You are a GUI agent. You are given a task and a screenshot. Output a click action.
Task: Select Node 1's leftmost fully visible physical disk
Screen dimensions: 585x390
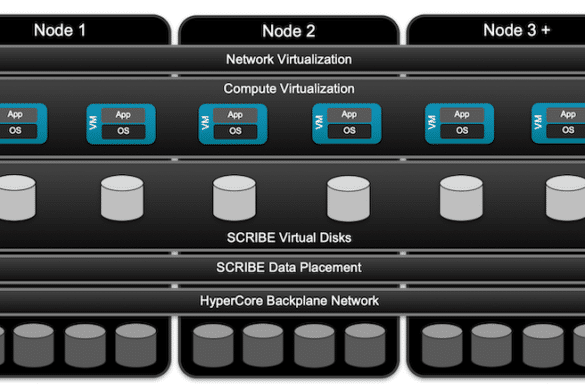(34, 345)
